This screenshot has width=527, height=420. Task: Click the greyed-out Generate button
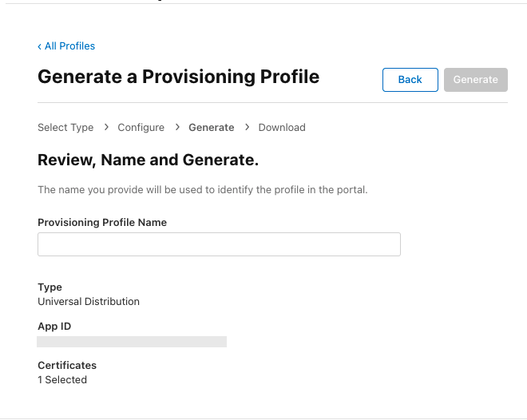point(475,80)
